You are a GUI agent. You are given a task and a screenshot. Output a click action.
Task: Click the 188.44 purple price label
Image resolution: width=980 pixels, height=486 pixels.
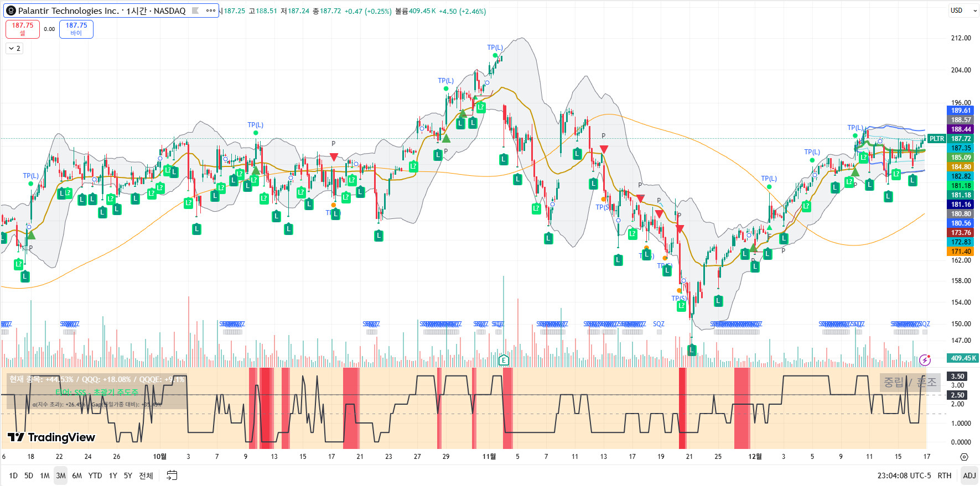(x=961, y=129)
